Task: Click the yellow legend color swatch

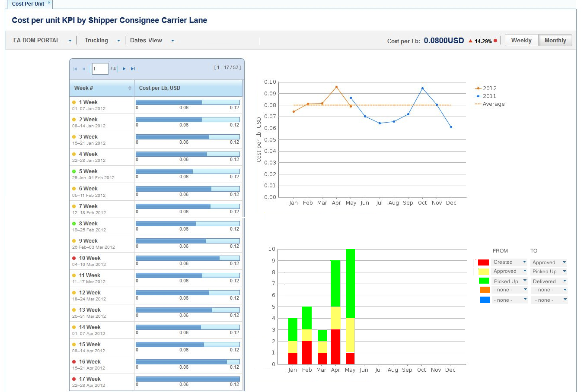Action: coord(484,272)
